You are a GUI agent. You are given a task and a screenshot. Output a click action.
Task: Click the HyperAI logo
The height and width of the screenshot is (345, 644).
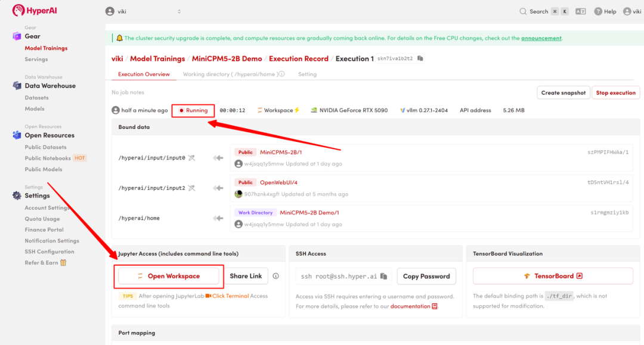pyautogui.click(x=35, y=10)
